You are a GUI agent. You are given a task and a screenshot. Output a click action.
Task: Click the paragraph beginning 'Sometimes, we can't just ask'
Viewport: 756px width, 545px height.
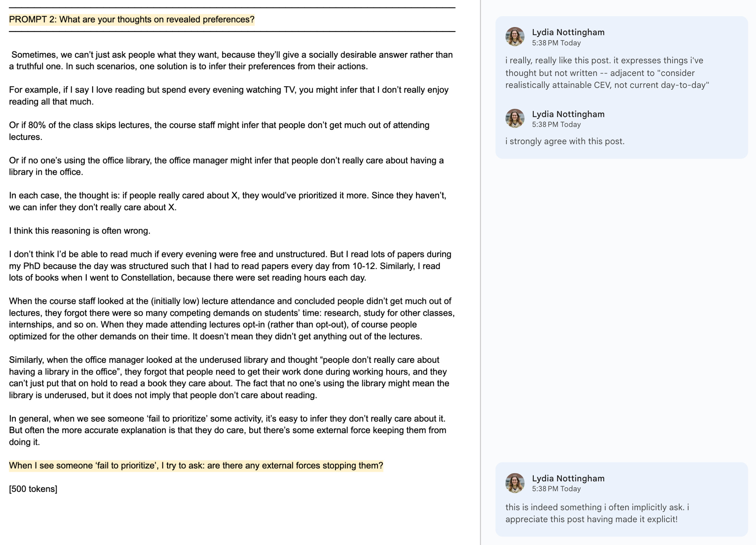(231, 60)
